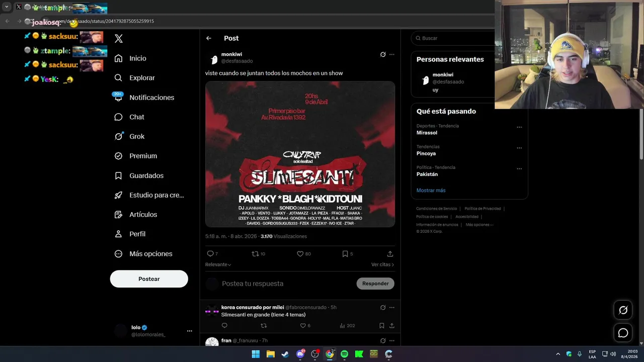Viewport: 644px width, 362px height.
Task: Reply to the post via comment icon
Action: pos(212,254)
